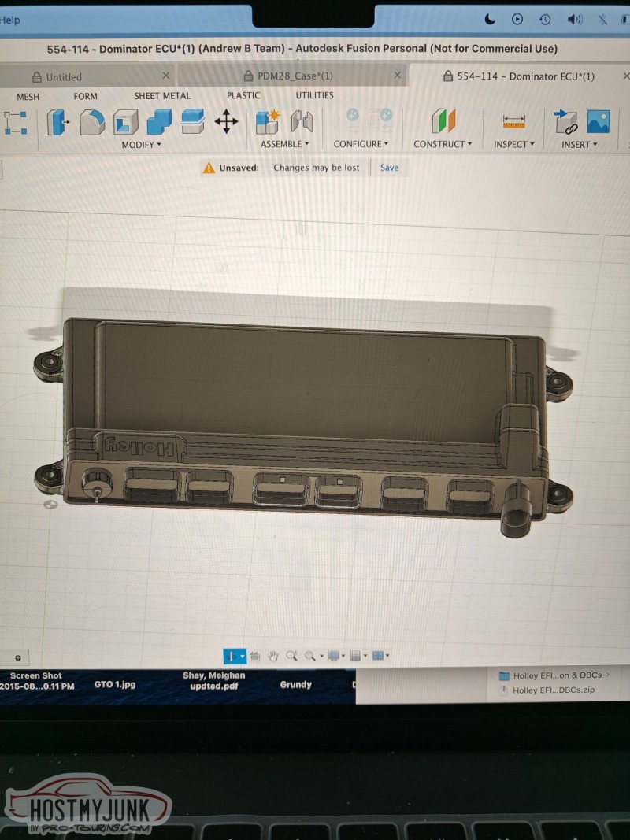Viewport: 630px width, 840px height.
Task: Close the Untitled document tab
Action: 165,76
